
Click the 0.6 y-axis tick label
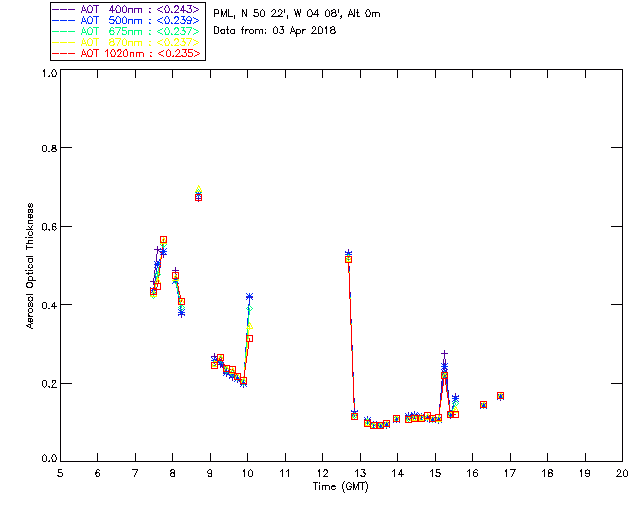tap(49, 227)
